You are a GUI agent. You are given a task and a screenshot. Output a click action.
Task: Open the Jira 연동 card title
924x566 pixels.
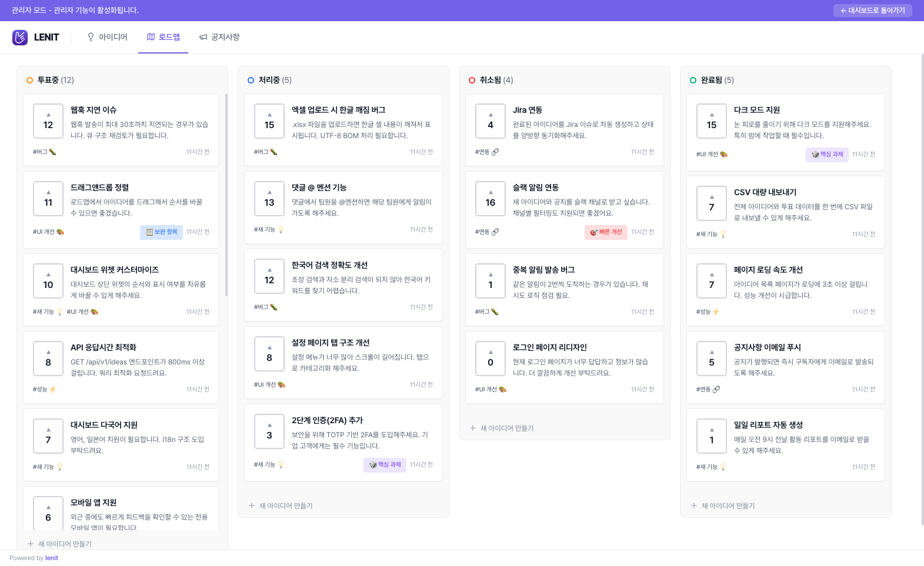pos(528,110)
